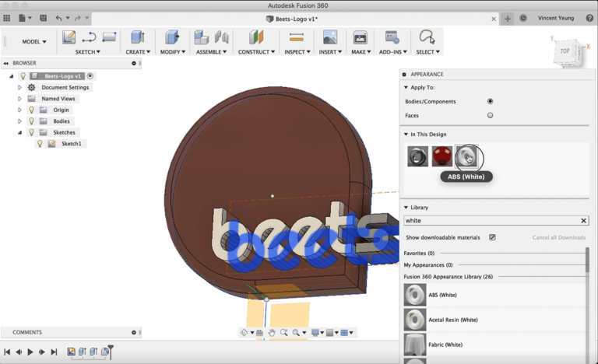598x364 pixels.
Task: Toggle visibility bulb of Sketch1
Action: point(40,144)
